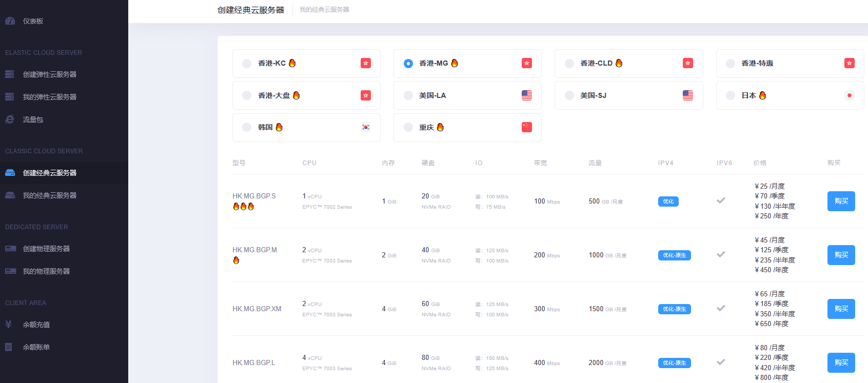Click the Korea flag on 韩国 card

[366, 127]
